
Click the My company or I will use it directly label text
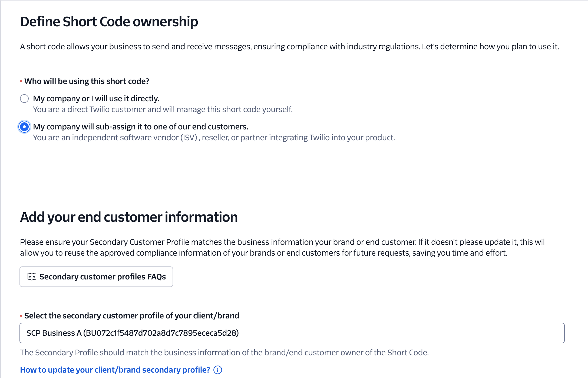96,99
